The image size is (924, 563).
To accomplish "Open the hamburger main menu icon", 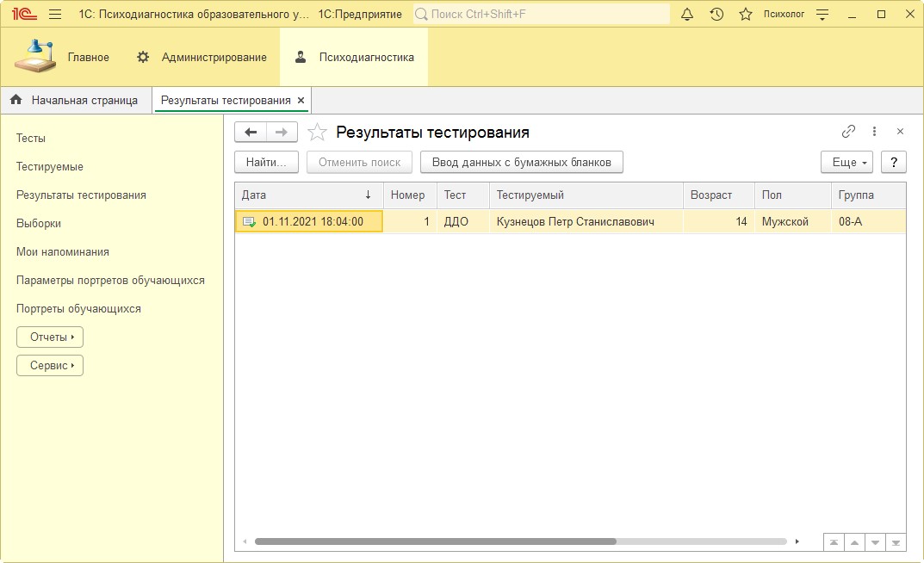I will [55, 15].
